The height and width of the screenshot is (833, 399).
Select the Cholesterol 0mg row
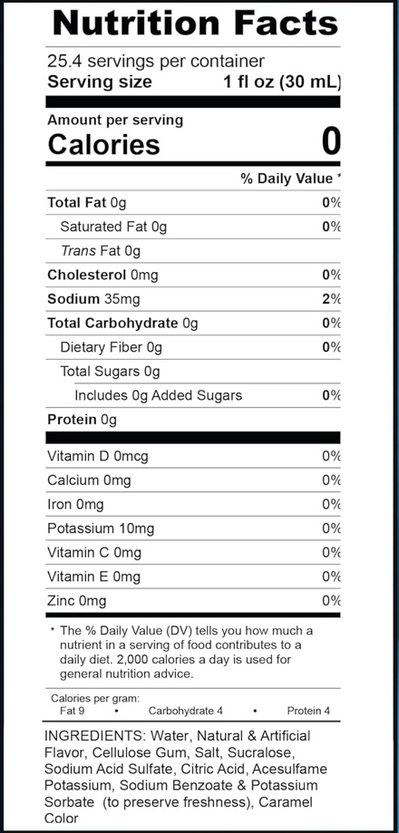(193, 275)
